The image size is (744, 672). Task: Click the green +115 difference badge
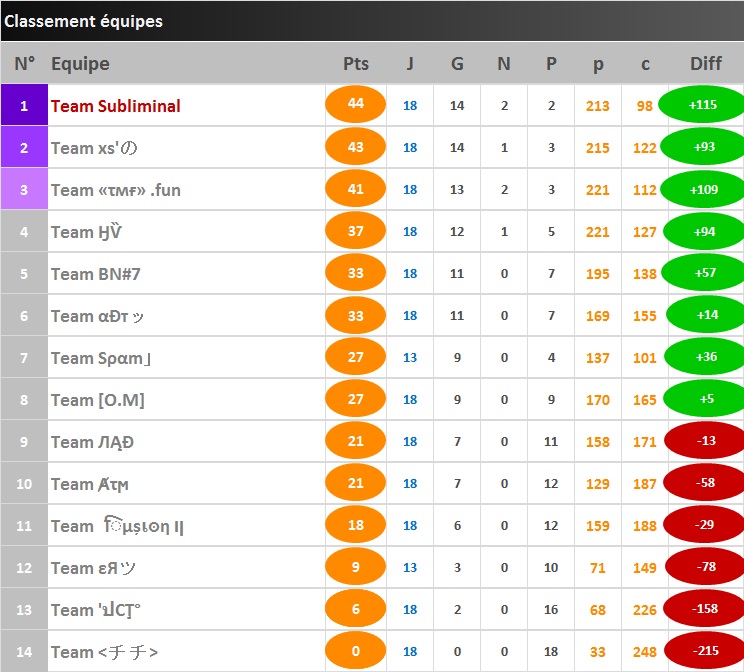click(702, 104)
